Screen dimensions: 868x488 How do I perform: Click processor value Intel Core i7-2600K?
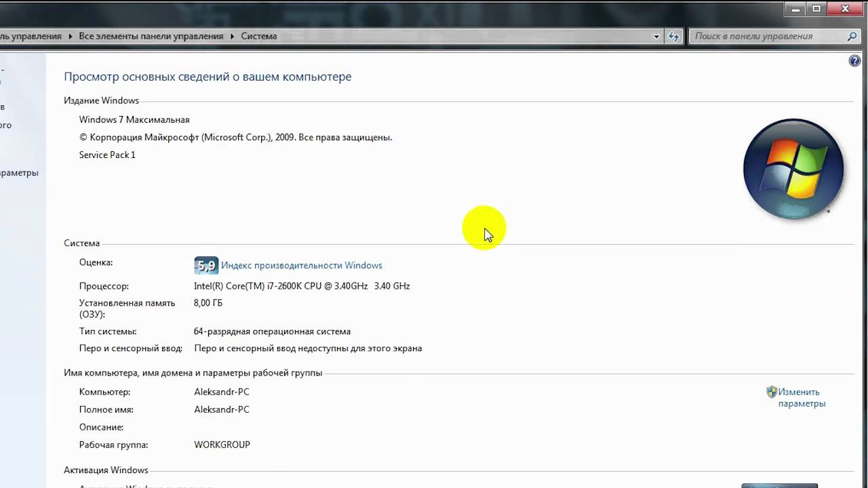click(x=302, y=286)
